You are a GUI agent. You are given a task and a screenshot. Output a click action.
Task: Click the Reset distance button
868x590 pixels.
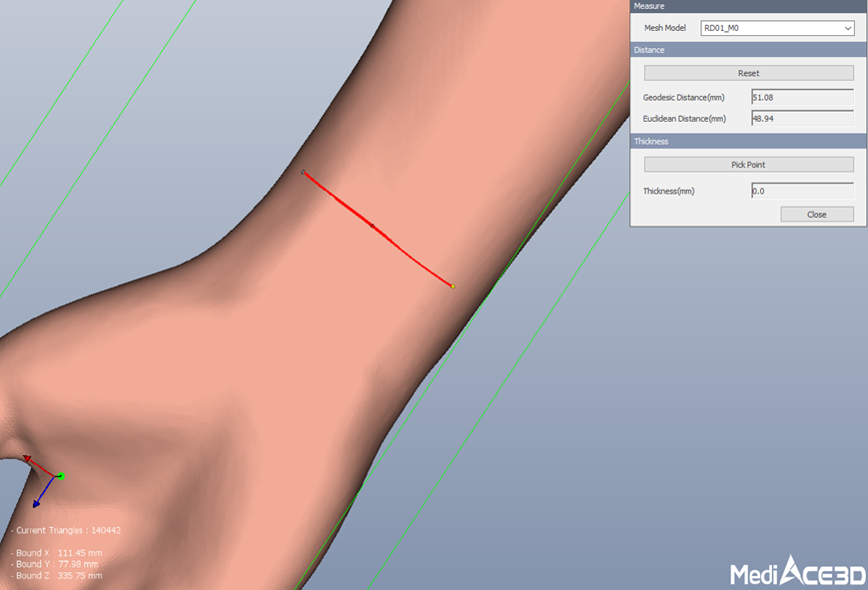pos(748,73)
